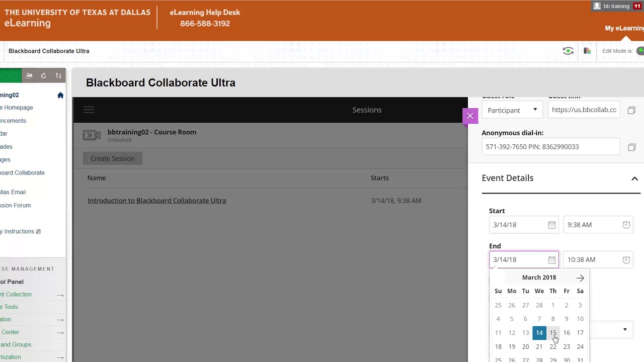Image resolution: width=644 pixels, height=362 pixels.
Task: Click the Blackboard Collaborate Ultra breadcrumb
Action: click(49, 51)
